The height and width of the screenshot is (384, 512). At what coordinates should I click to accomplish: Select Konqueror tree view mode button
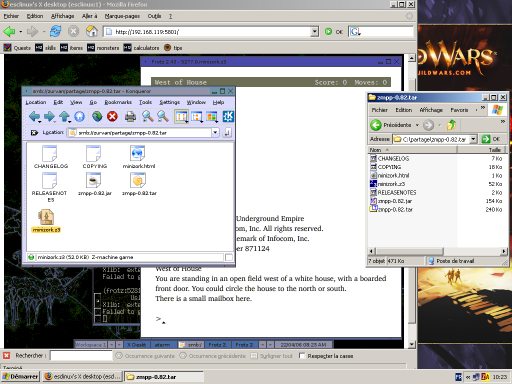coord(197,116)
